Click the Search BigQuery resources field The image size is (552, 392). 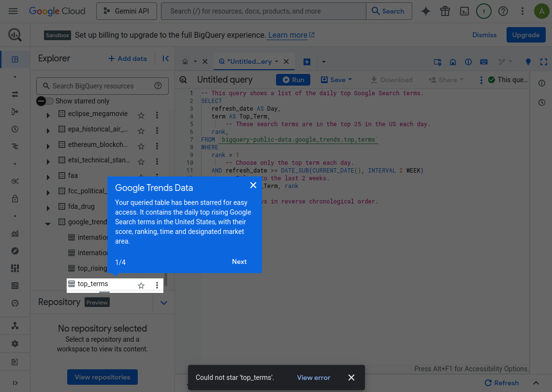102,86
